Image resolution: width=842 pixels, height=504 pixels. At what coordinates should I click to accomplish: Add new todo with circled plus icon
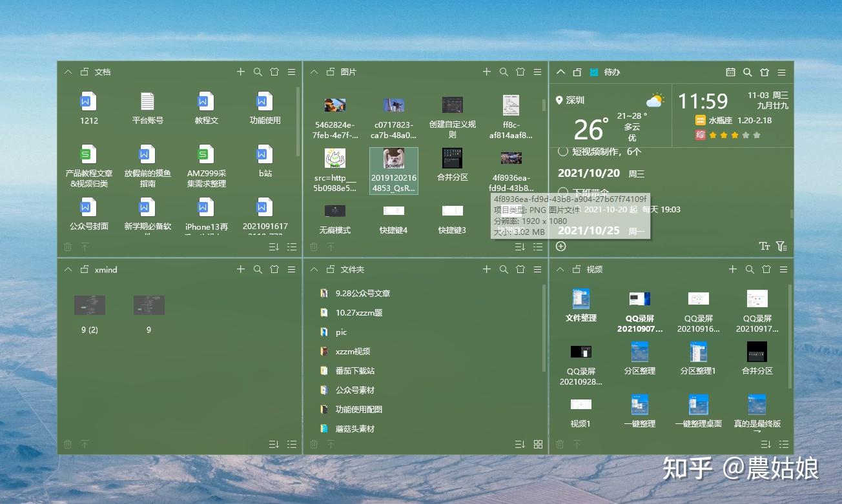tap(561, 246)
